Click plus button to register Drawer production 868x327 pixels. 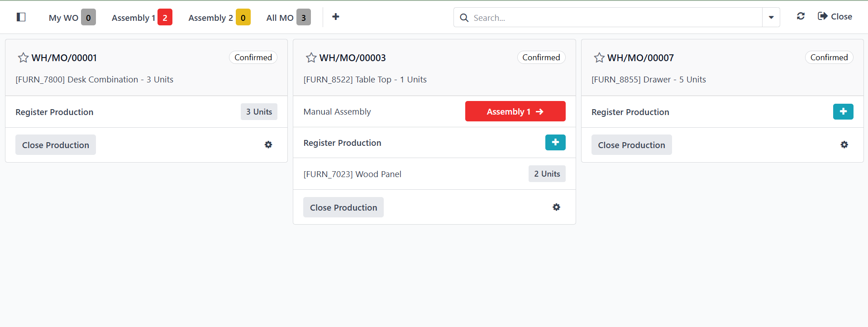pyautogui.click(x=843, y=111)
